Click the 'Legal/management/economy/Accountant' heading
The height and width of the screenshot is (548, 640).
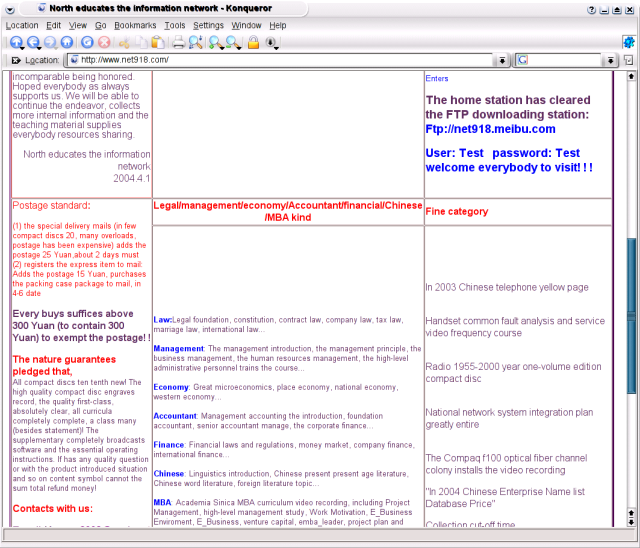(x=288, y=211)
